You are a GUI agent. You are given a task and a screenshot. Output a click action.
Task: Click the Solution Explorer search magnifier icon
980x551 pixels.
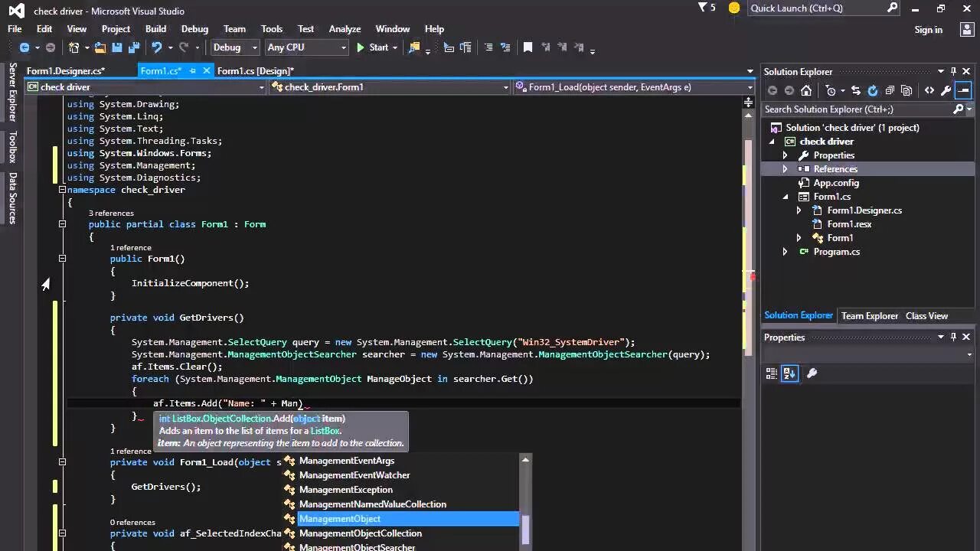[x=958, y=109]
